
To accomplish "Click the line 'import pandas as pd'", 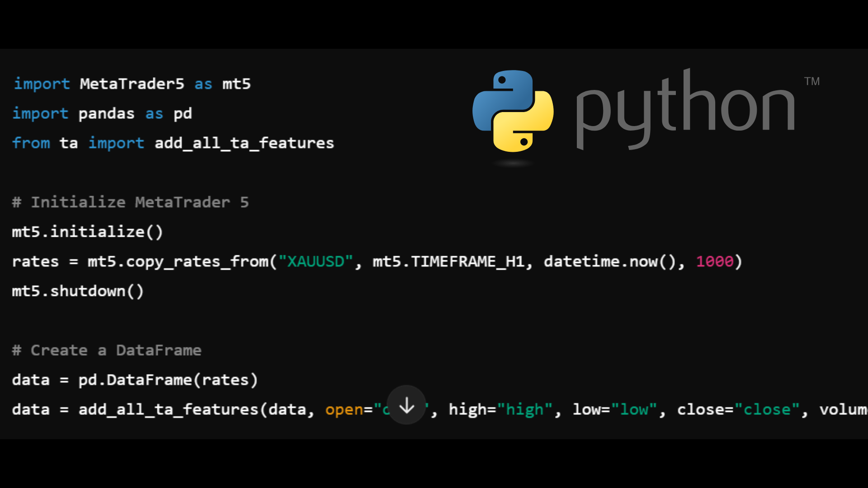I will click(102, 113).
